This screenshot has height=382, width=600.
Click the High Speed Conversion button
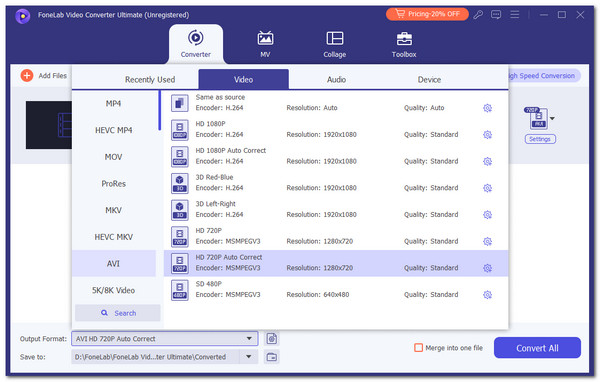point(544,75)
